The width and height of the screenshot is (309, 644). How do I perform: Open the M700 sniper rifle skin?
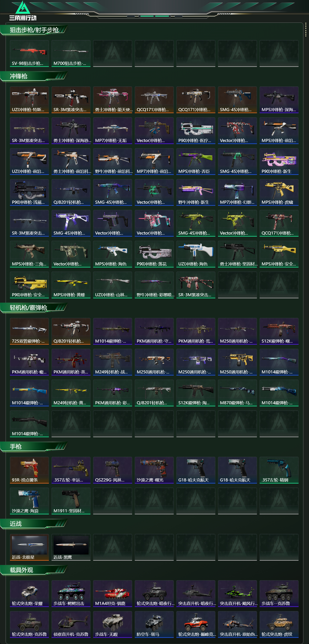[x=71, y=53]
